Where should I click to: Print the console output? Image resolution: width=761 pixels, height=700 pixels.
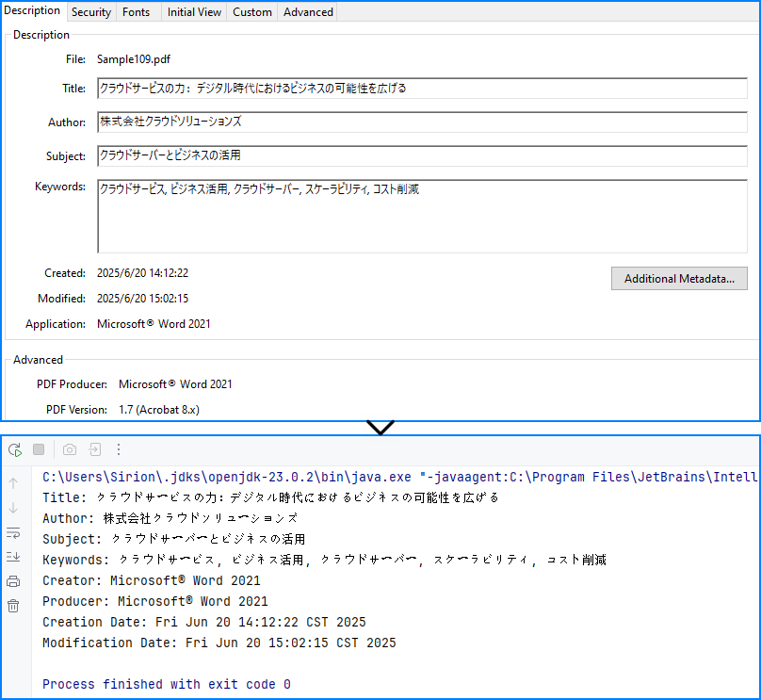(x=13, y=580)
